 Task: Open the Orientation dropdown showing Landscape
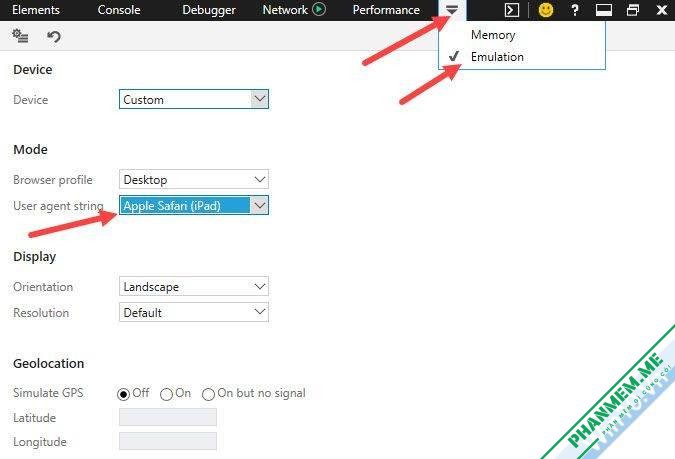(194, 286)
